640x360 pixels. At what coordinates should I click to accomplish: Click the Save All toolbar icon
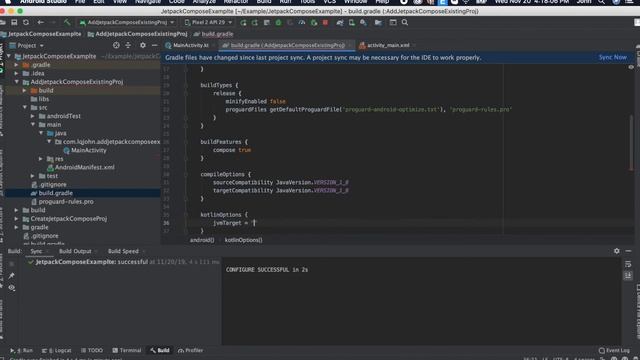(14, 22)
